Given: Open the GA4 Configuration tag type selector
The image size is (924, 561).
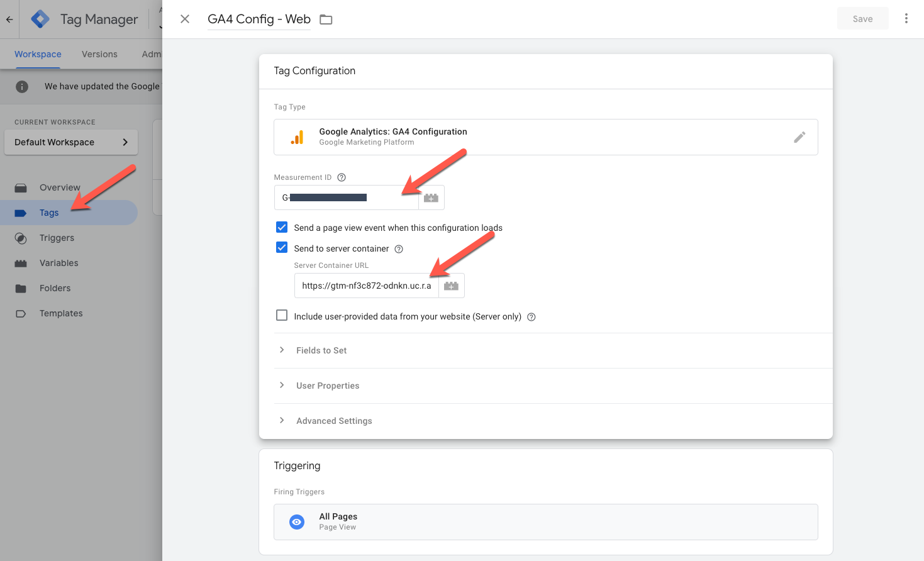Looking at the screenshot, I should [x=546, y=137].
